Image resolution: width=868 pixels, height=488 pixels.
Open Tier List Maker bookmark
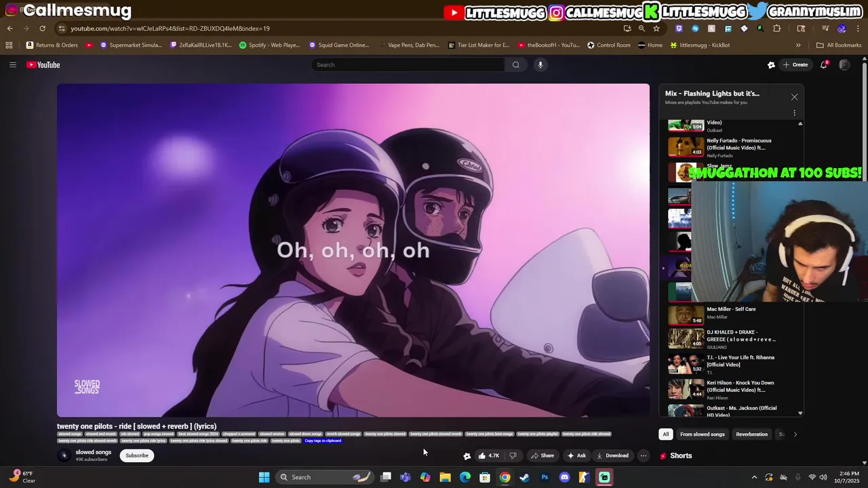click(479, 45)
